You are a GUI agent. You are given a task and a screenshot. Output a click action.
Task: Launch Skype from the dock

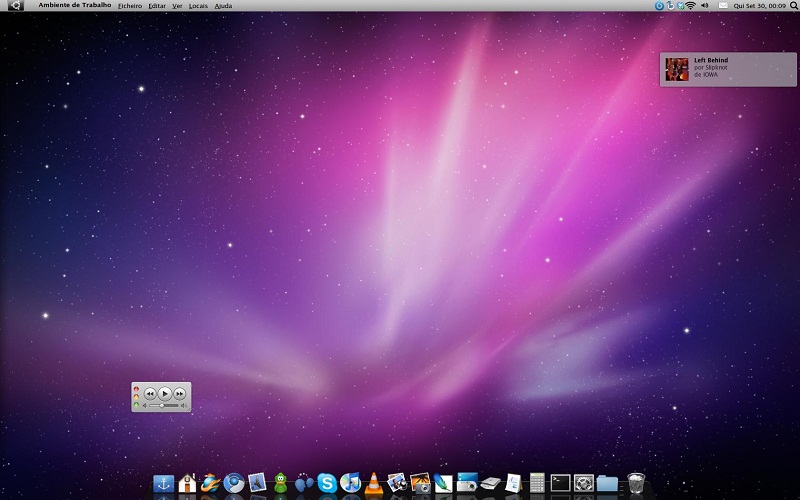pos(326,483)
